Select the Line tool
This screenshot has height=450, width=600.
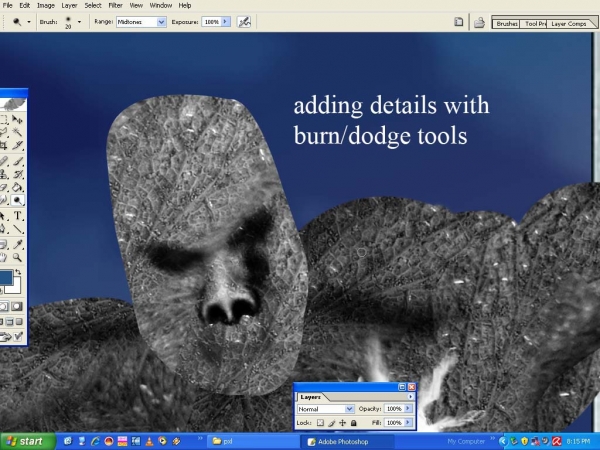[x=17, y=229]
